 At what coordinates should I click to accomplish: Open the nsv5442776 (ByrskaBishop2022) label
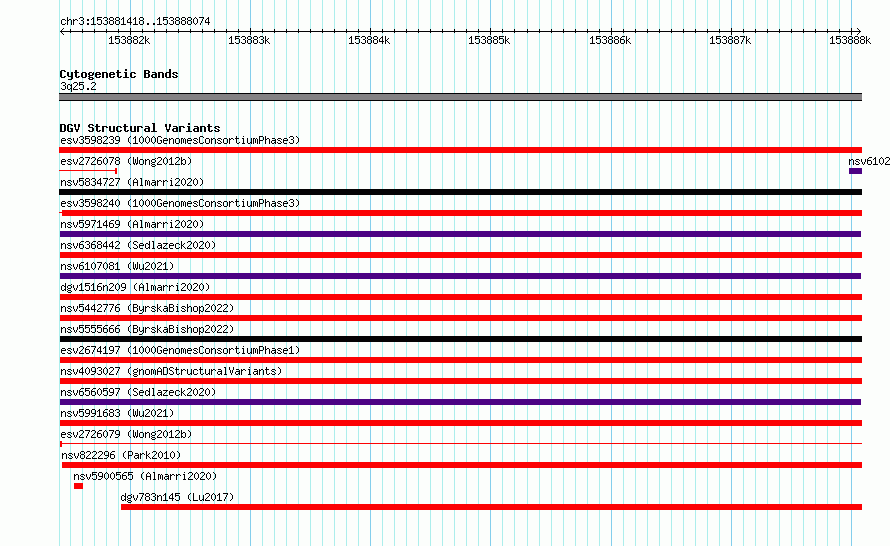147,308
